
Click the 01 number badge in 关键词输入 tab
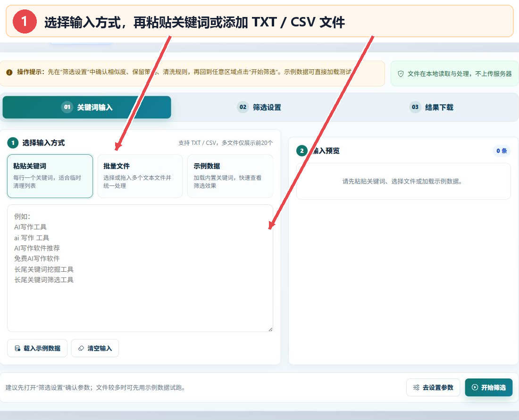(x=67, y=107)
